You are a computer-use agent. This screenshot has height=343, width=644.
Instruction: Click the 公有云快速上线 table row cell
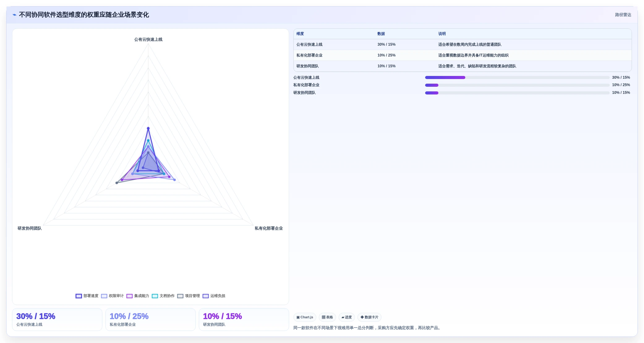(x=309, y=44)
